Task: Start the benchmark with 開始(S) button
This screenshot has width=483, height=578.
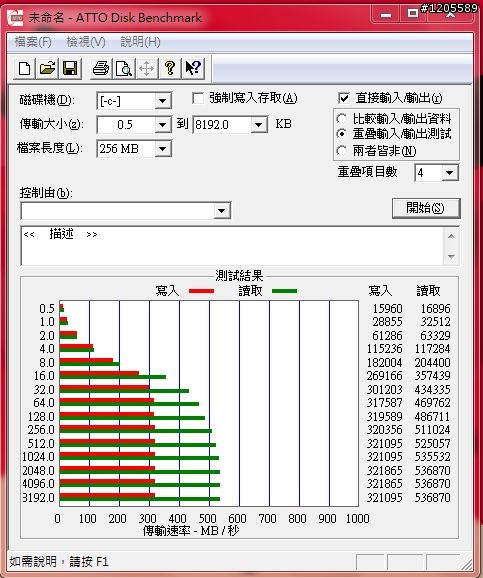Action: (426, 208)
